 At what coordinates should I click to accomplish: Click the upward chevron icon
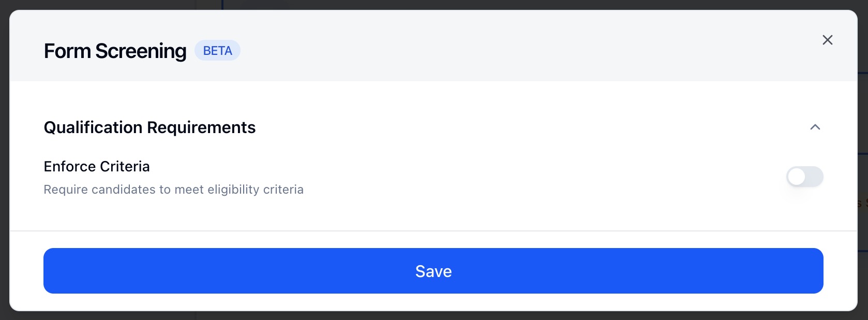(815, 127)
